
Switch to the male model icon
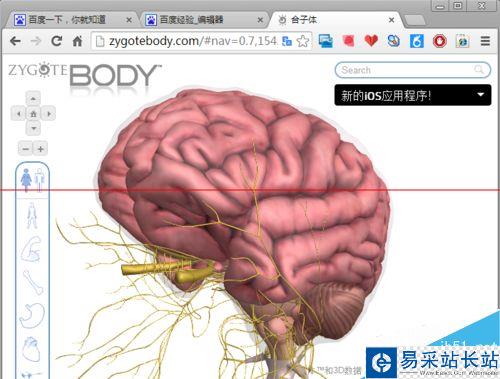coord(39,180)
